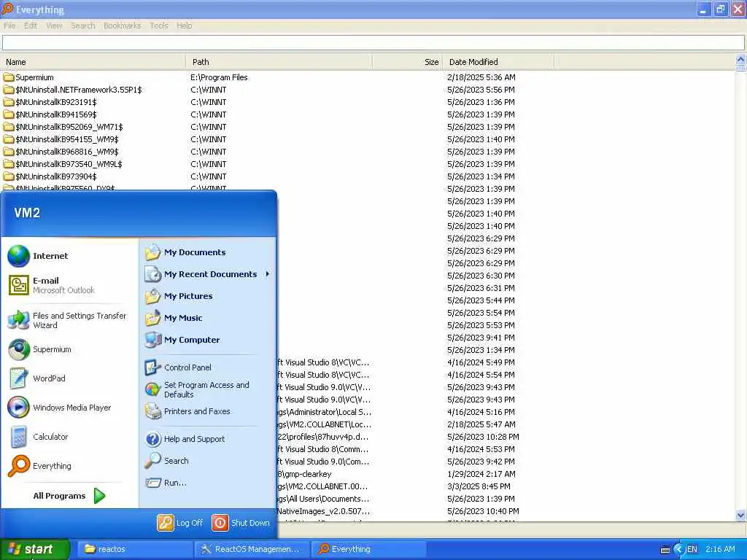Open the Help and Support icon
The height and width of the screenshot is (560, 747).
pos(152,439)
